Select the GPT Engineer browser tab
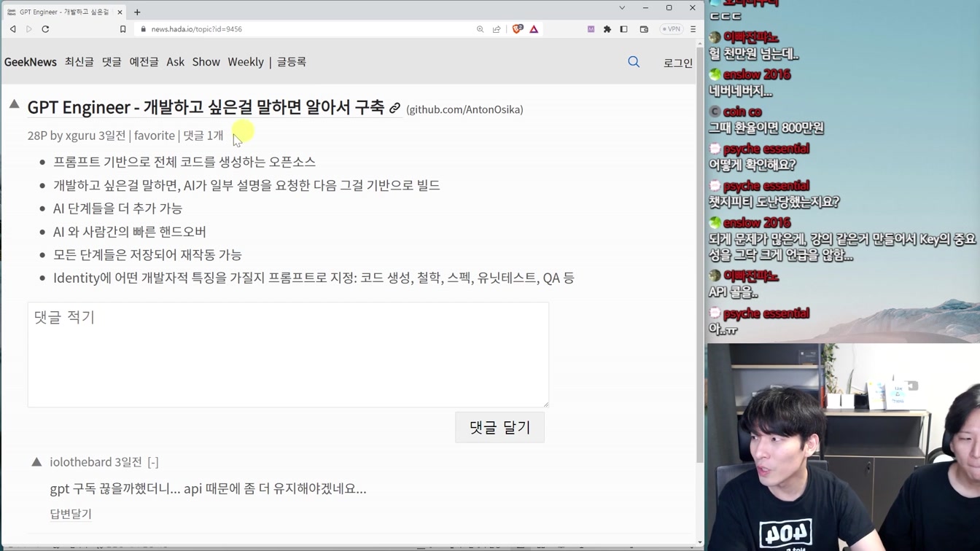The height and width of the screenshot is (551, 980). click(64, 12)
